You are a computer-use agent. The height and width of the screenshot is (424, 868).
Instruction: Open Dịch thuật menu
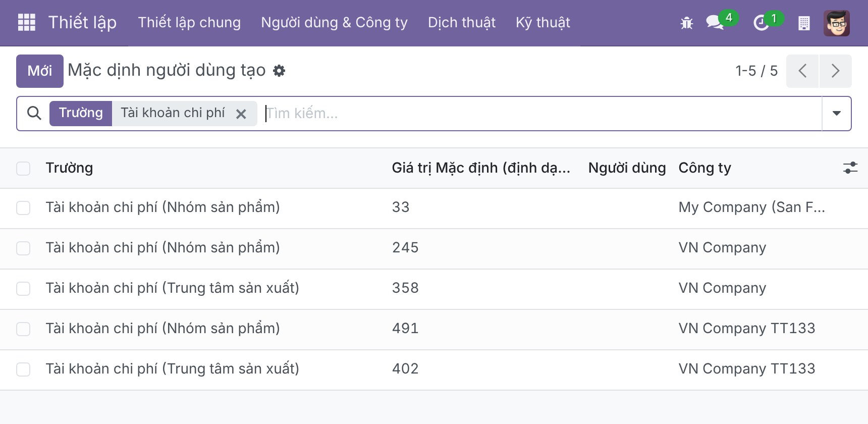tap(462, 23)
